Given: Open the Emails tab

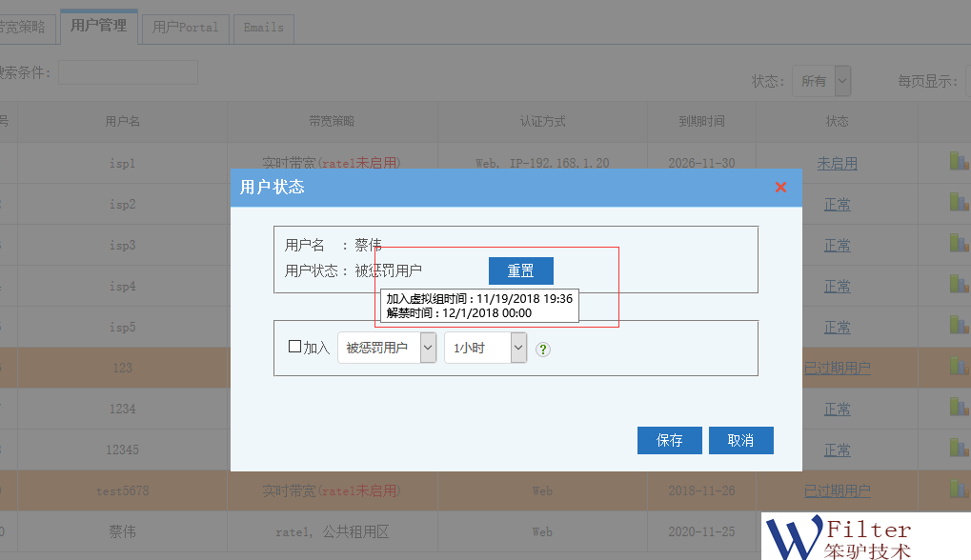Looking at the screenshot, I should coord(263,28).
